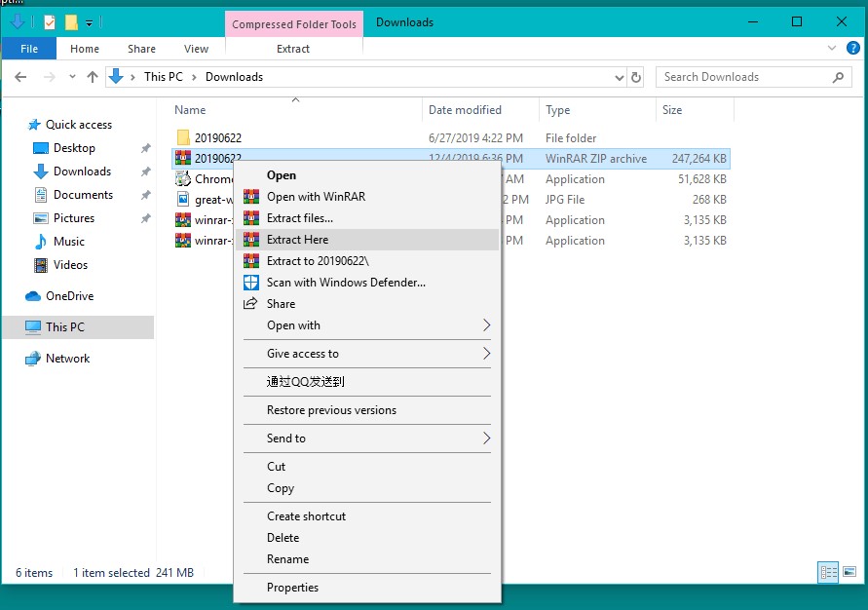Choose Delete from context menu
Screen dimensions: 868x610
[x=367, y=538]
